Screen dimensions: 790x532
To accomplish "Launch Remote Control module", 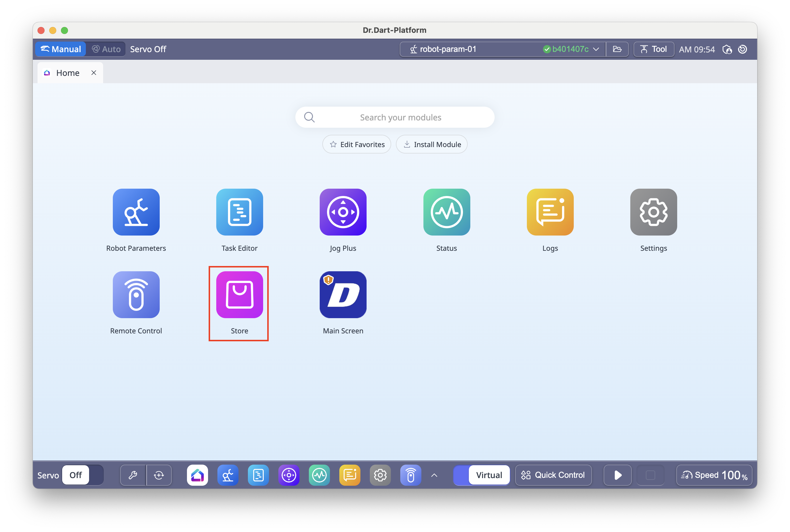I will pyautogui.click(x=136, y=294).
